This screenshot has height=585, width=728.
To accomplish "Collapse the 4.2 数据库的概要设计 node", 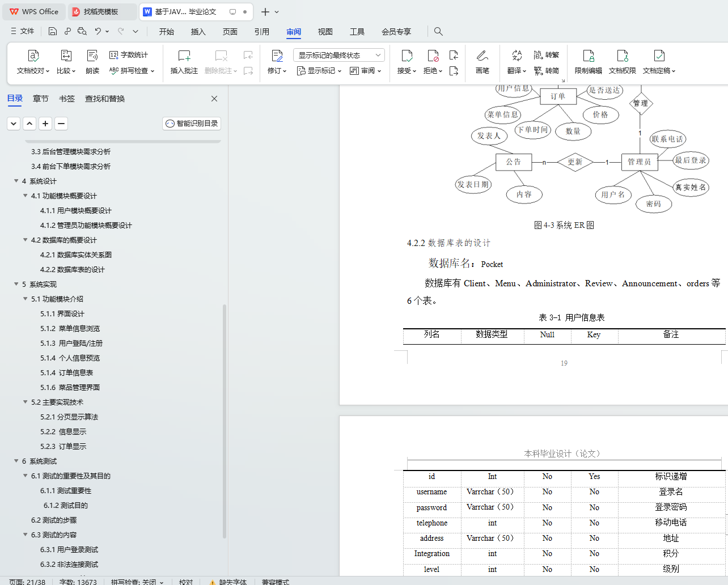I will coord(26,240).
